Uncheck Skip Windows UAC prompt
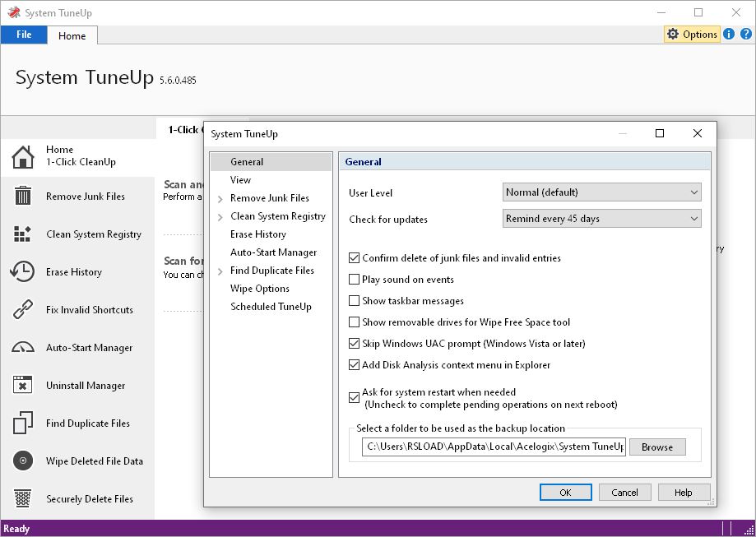756x537 pixels. pos(354,343)
